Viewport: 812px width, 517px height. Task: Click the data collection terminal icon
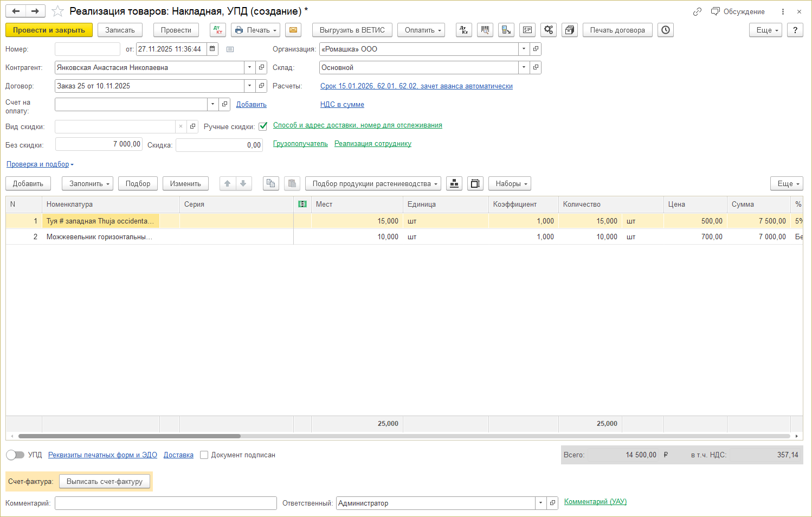click(x=506, y=30)
